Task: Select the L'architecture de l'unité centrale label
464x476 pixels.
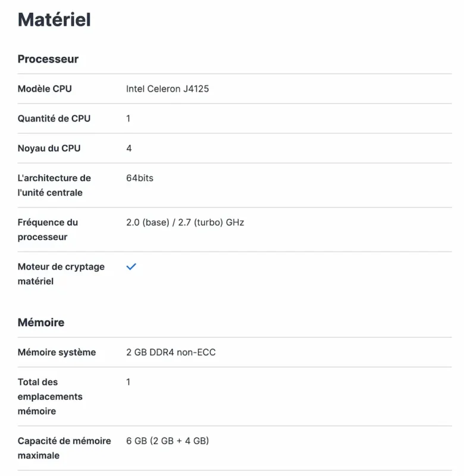Action: pos(54,185)
